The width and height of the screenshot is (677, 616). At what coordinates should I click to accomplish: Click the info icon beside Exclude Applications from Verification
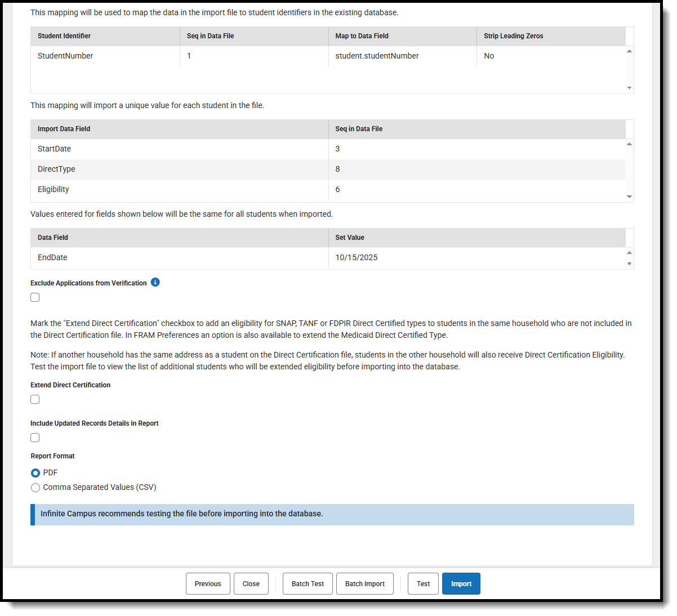tap(155, 282)
